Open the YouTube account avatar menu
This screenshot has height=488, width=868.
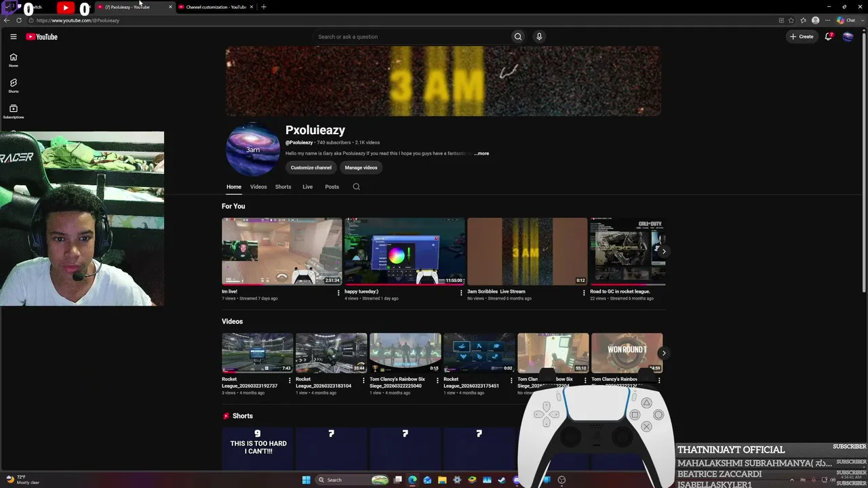point(848,37)
